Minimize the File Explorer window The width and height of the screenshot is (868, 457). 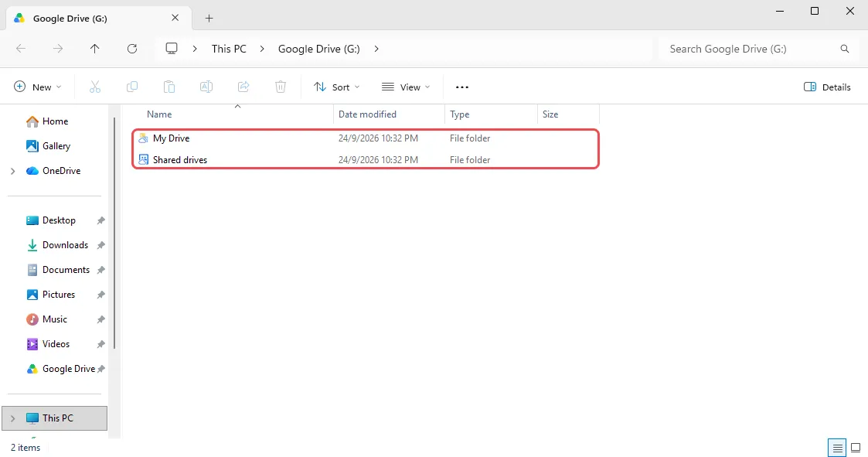(x=779, y=11)
